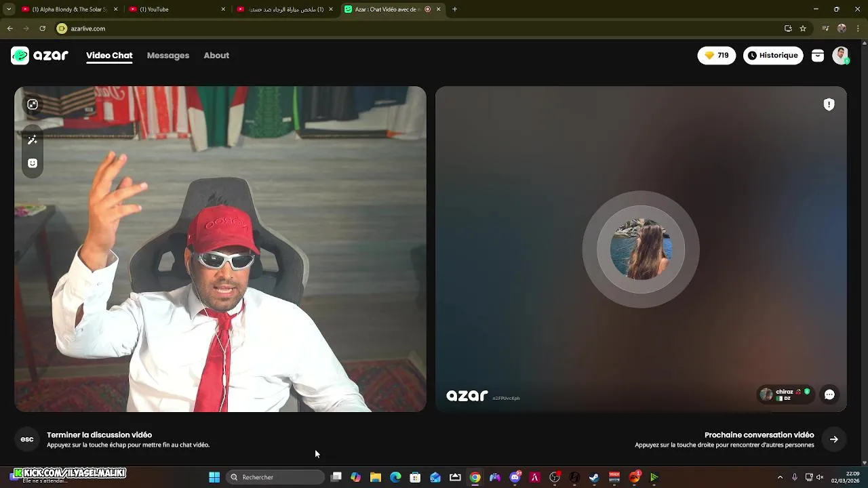Open Copilot from the taskbar

click(355, 477)
